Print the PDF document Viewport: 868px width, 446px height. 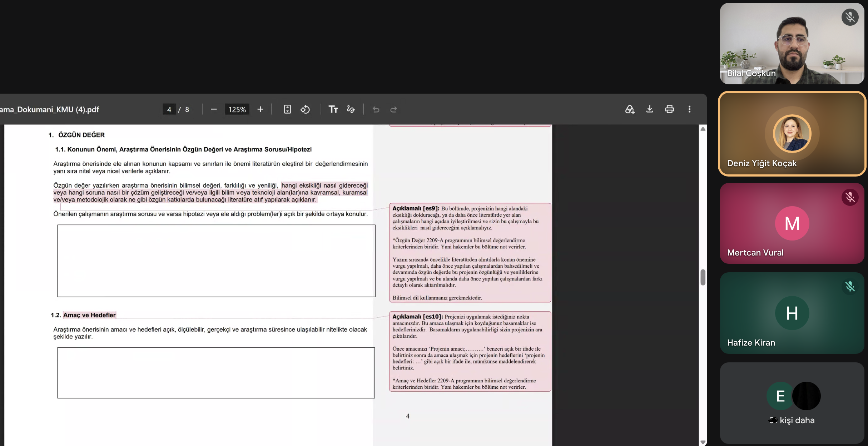click(x=670, y=109)
